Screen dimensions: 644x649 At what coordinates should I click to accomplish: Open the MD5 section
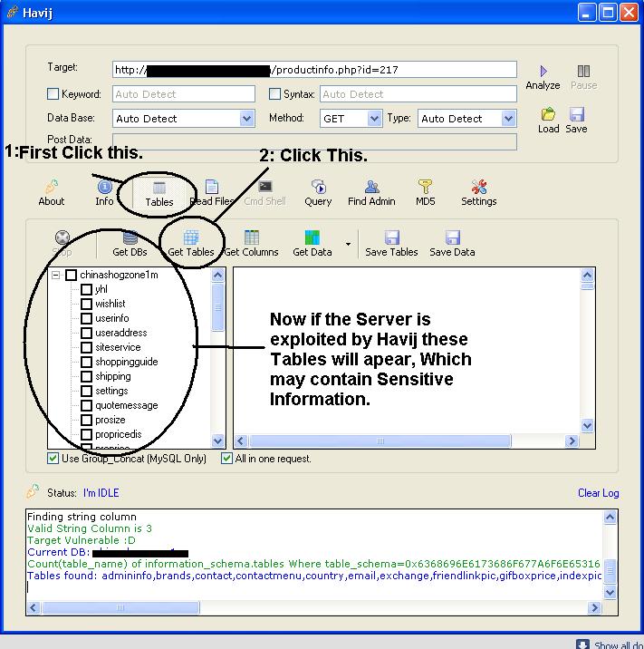[425, 193]
